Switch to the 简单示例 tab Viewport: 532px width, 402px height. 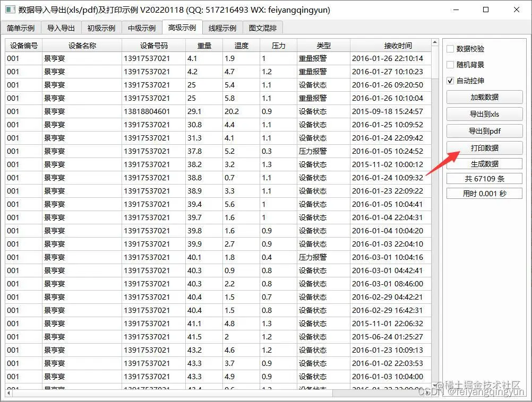click(21, 28)
